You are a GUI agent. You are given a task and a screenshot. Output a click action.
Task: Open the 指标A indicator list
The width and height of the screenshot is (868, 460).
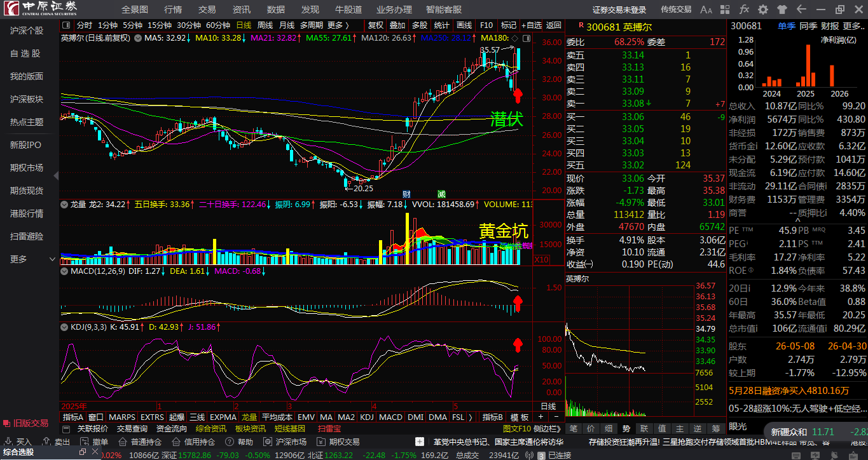pos(73,417)
